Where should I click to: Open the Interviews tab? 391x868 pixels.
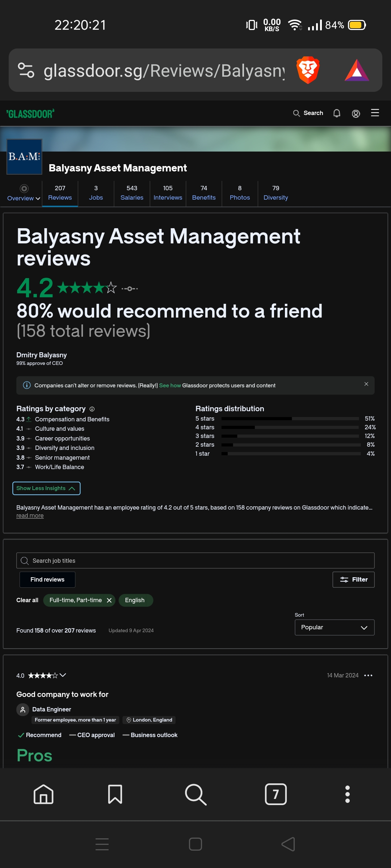pos(168,193)
